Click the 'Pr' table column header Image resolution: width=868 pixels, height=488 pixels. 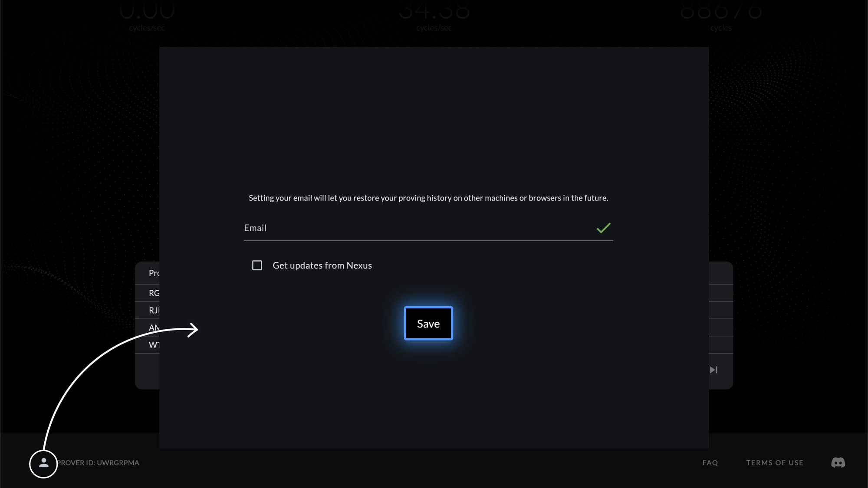[154, 273]
